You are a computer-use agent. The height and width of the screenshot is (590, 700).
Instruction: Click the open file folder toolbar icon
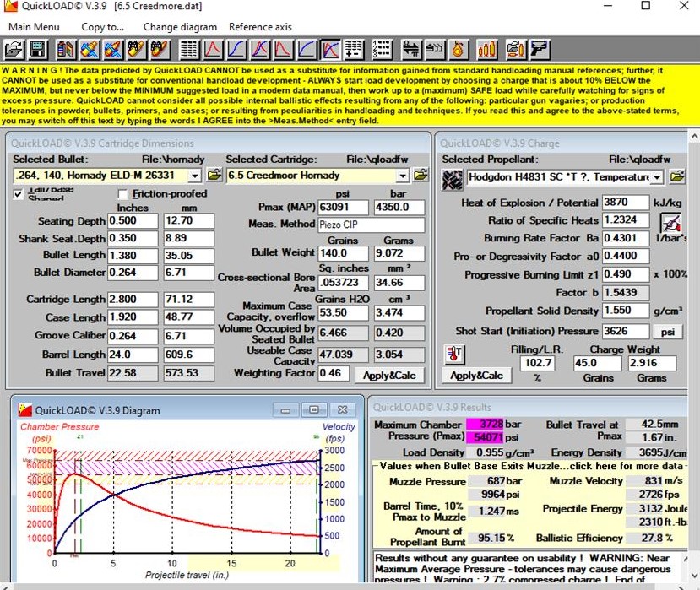point(14,49)
